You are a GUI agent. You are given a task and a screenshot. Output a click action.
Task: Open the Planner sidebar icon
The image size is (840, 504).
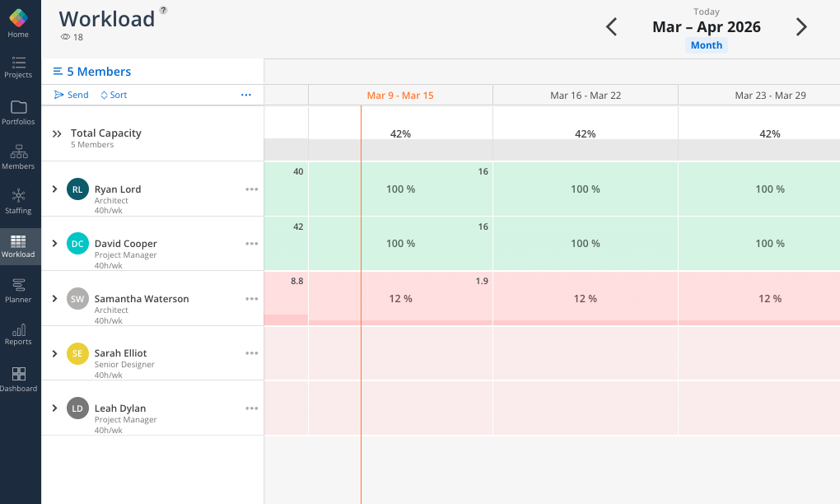(x=18, y=290)
